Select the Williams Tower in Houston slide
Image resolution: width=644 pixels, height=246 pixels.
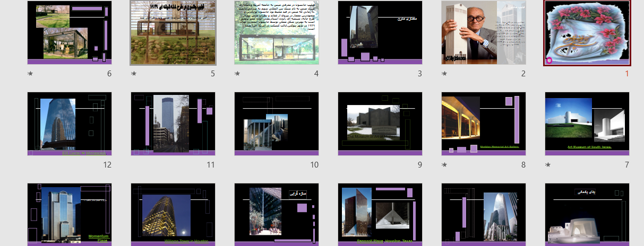(x=173, y=215)
